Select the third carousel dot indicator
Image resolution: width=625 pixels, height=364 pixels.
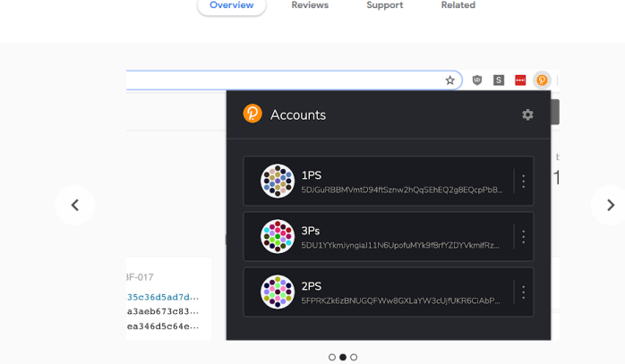click(354, 357)
